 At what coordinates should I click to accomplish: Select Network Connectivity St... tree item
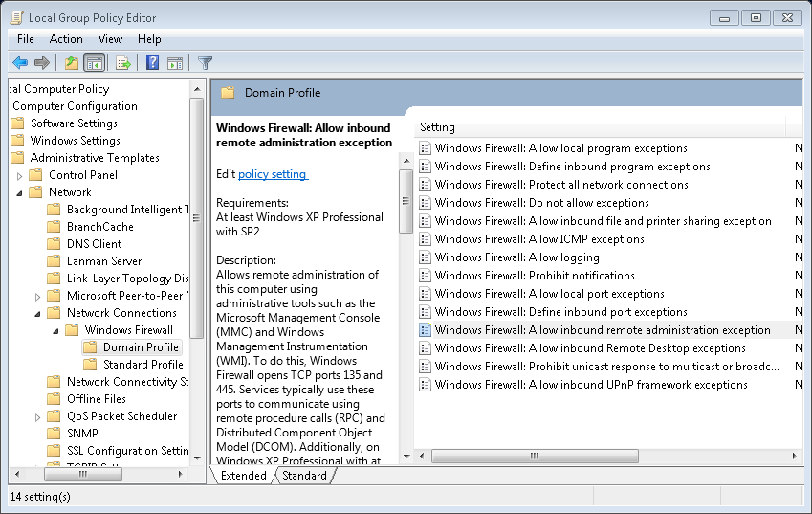pos(128,382)
